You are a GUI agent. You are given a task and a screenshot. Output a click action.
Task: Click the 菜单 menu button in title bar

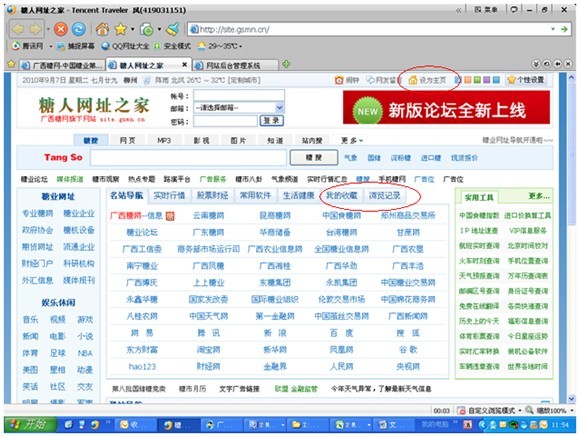[x=486, y=10]
